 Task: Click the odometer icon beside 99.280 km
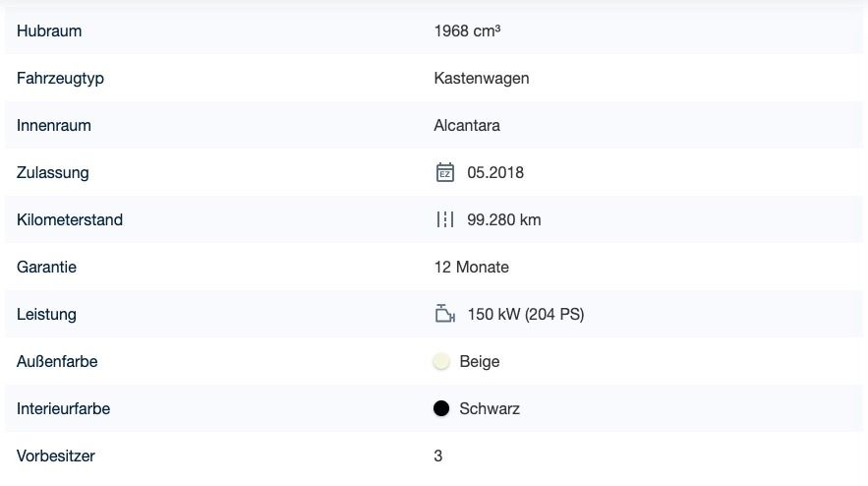click(x=445, y=220)
